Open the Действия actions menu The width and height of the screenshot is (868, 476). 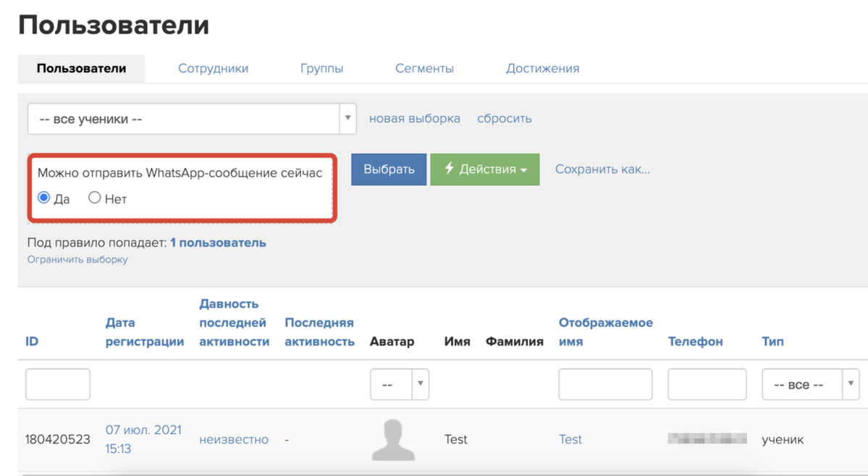point(485,169)
